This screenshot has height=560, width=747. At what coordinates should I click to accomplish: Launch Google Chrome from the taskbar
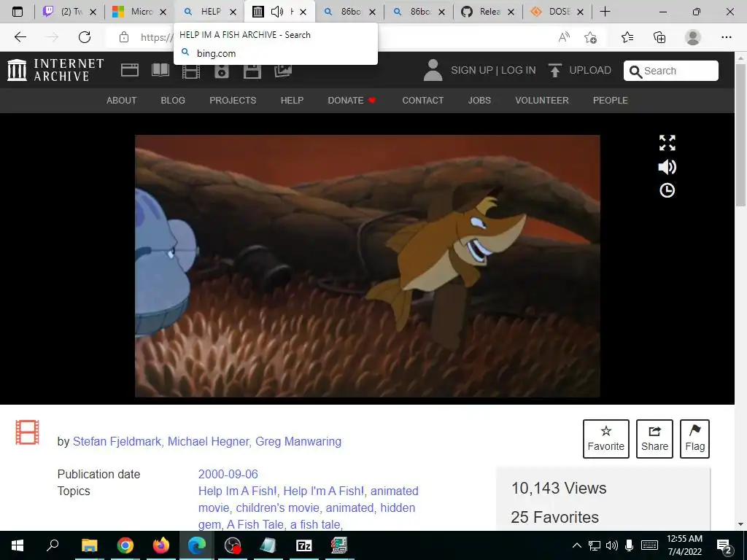(125, 545)
